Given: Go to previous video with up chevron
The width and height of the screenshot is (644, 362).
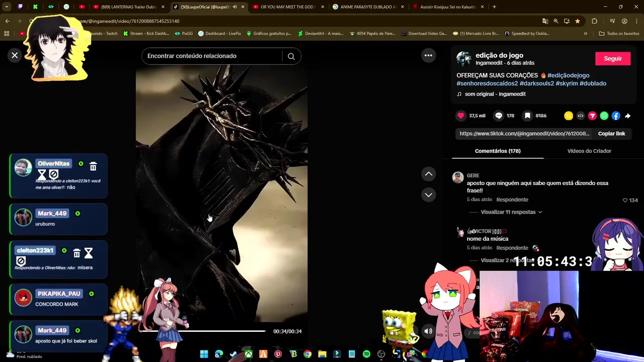Looking at the screenshot, I should pos(429,174).
